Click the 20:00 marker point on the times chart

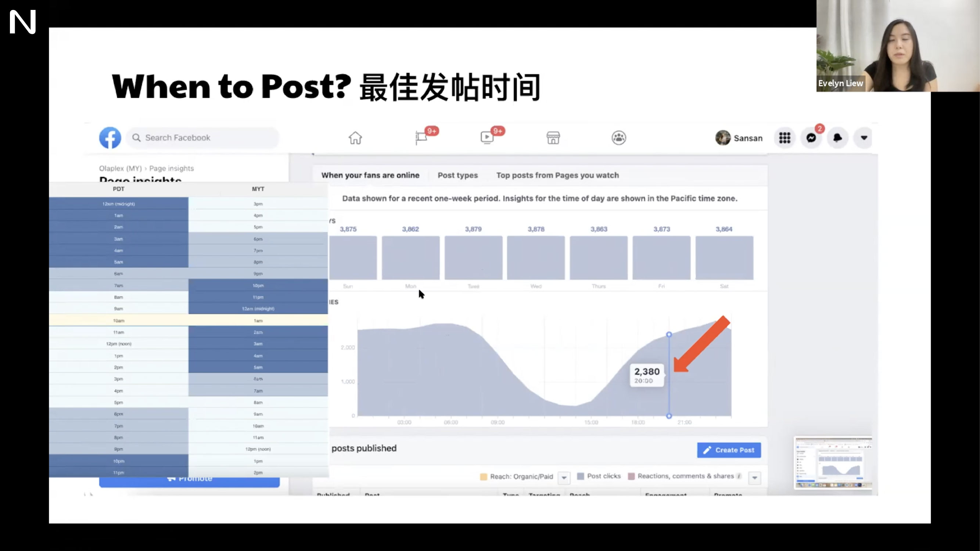click(x=669, y=335)
